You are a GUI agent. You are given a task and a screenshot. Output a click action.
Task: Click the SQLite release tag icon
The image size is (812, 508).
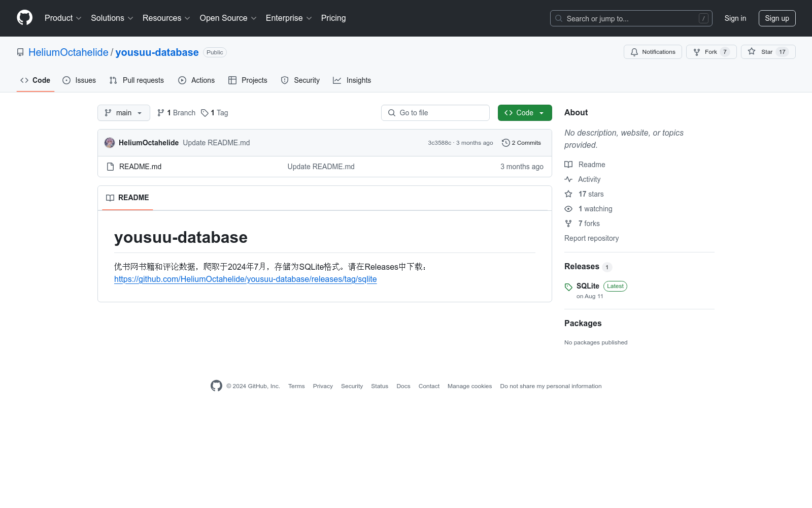(x=568, y=287)
